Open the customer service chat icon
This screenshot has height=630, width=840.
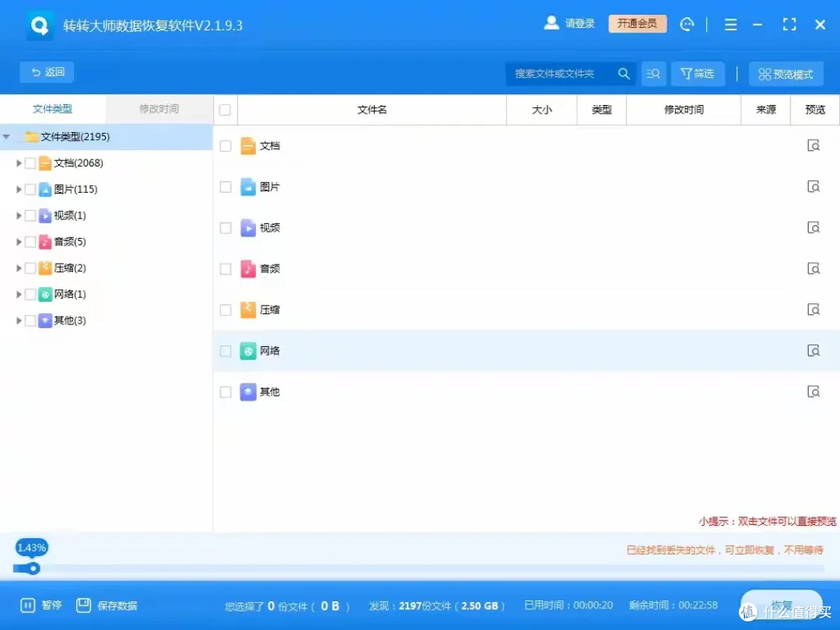pyautogui.click(x=687, y=24)
